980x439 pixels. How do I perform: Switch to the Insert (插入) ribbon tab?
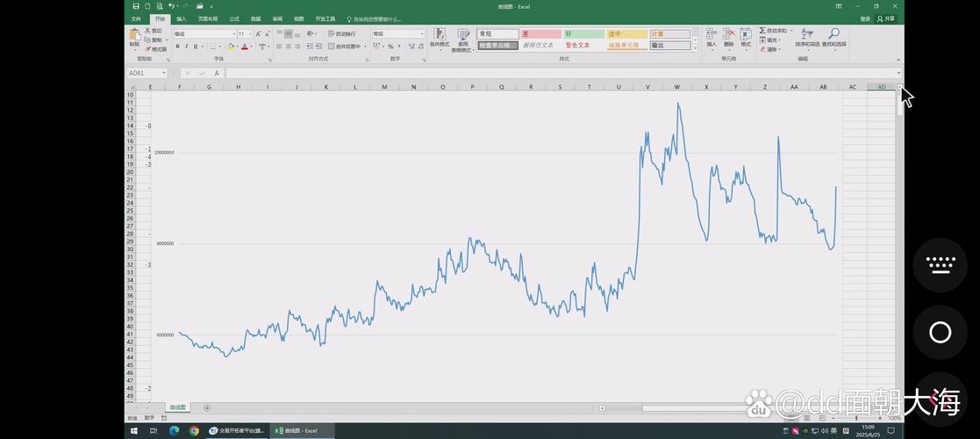181,18
